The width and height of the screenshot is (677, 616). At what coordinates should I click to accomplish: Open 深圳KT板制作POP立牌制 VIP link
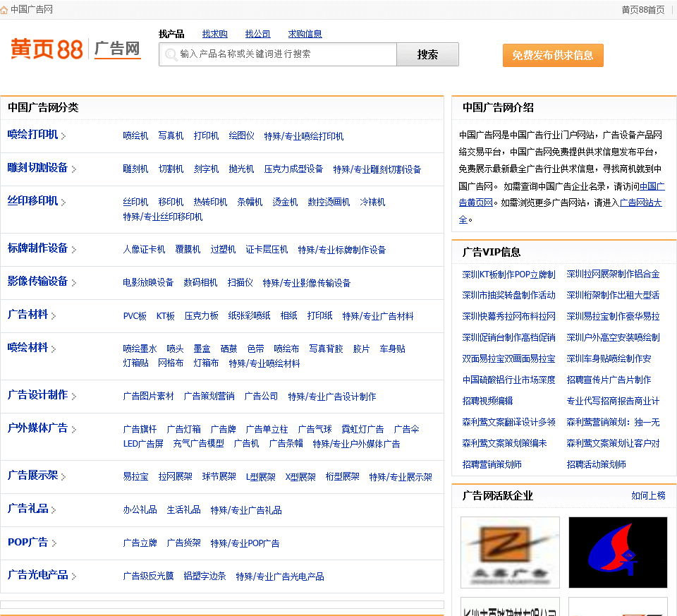point(508,274)
